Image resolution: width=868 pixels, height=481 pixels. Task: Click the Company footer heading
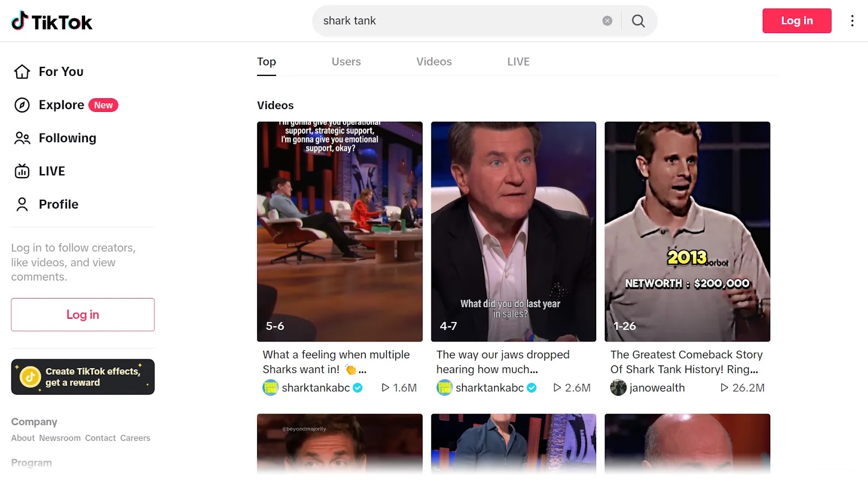(x=34, y=422)
